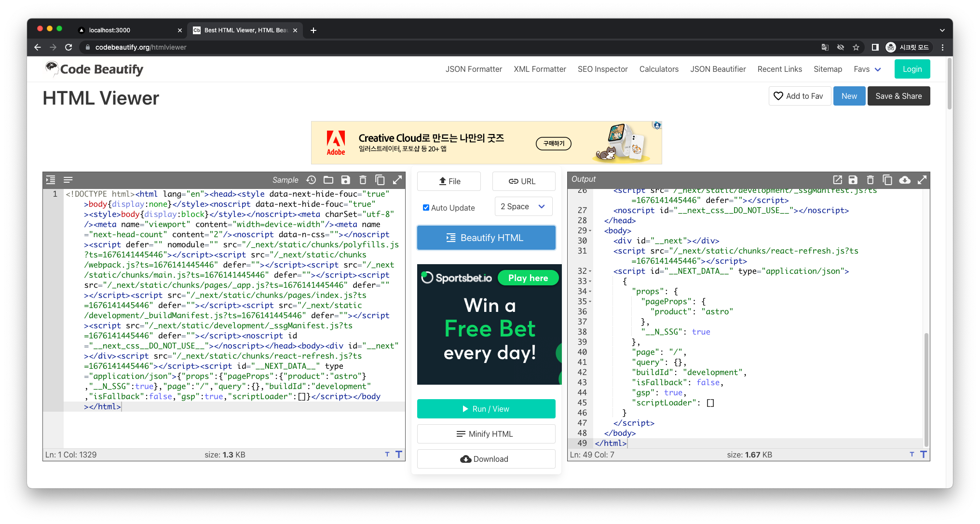Click cloud download icon in output toolbar
The width and height of the screenshot is (980, 524).
(905, 180)
